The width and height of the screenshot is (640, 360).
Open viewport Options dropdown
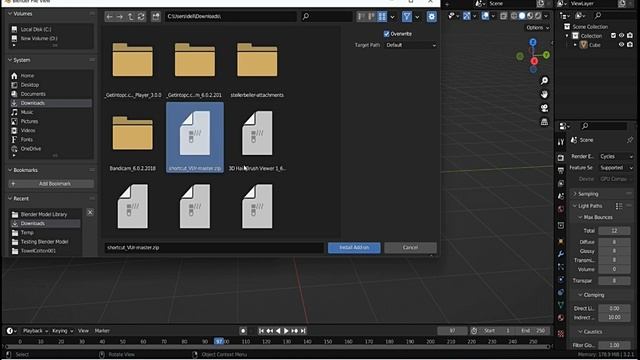[537, 28]
